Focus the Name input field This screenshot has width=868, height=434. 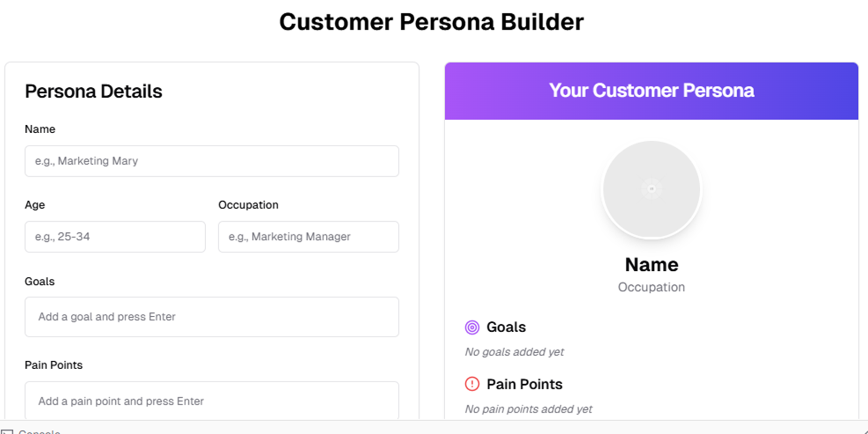(x=212, y=161)
